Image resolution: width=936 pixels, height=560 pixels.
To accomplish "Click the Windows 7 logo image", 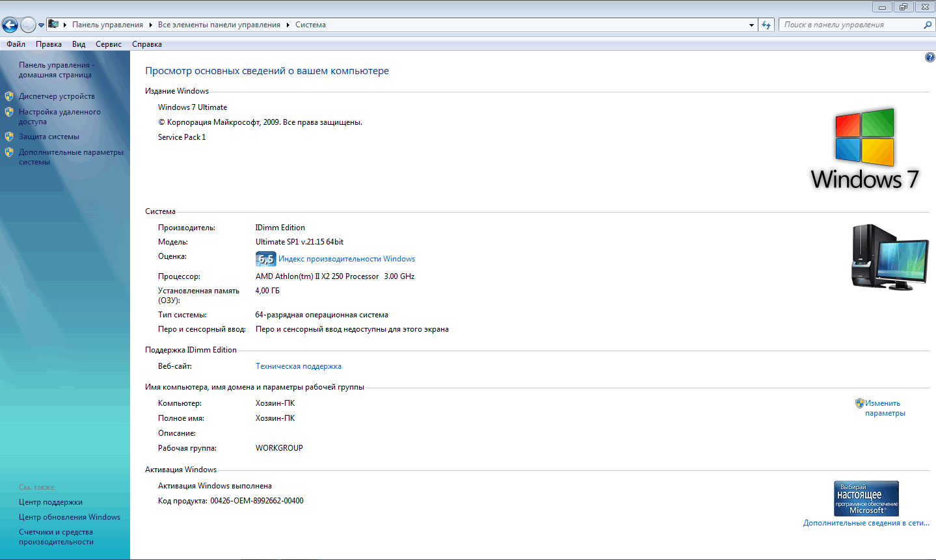I will click(864, 149).
